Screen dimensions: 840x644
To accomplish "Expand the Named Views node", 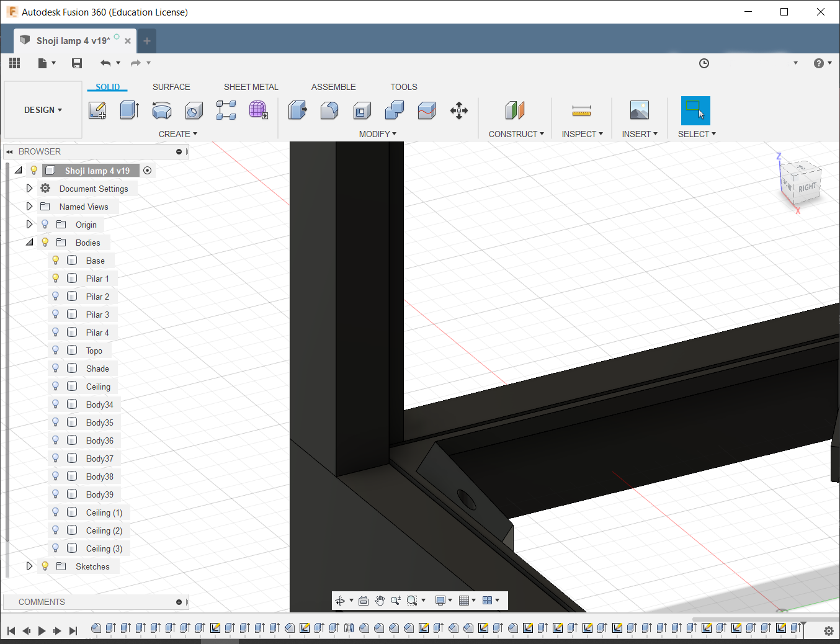I will coord(29,206).
